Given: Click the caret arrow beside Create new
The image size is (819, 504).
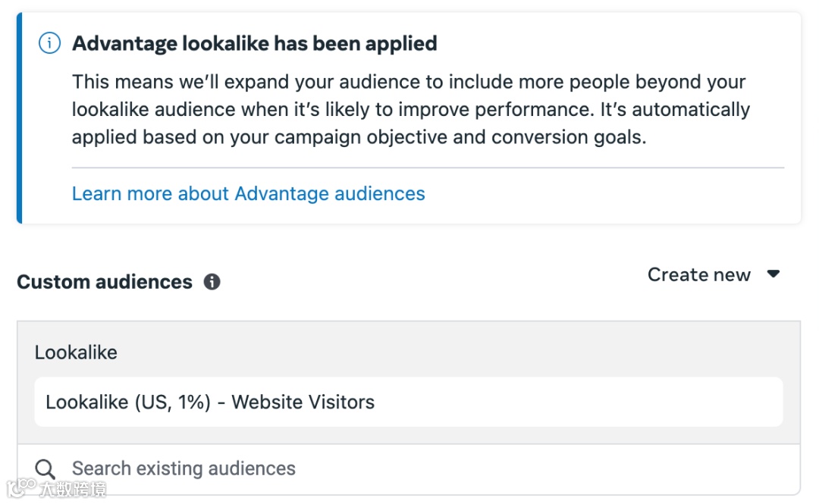Looking at the screenshot, I should 773,274.
